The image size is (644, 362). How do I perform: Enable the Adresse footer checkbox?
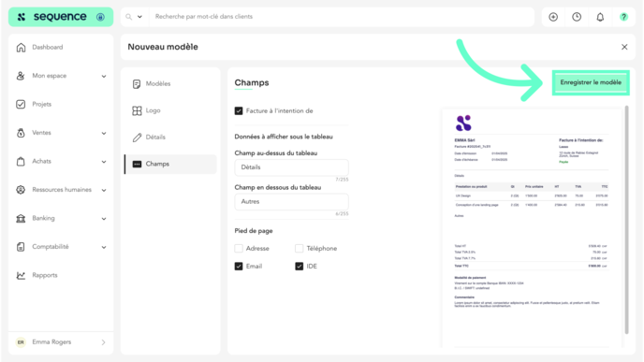pos(239,248)
